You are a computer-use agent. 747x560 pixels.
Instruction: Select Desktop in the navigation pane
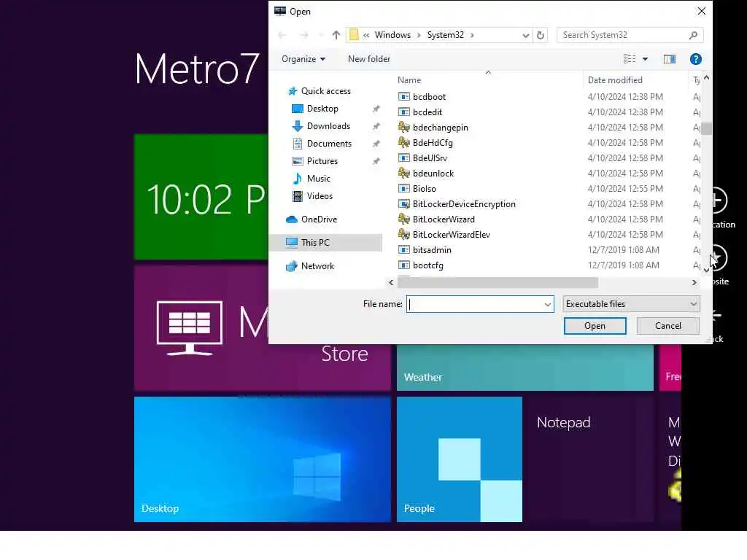coord(322,109)
